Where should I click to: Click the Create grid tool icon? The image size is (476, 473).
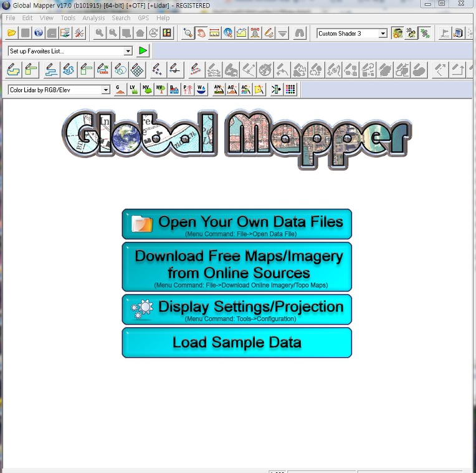137,70
